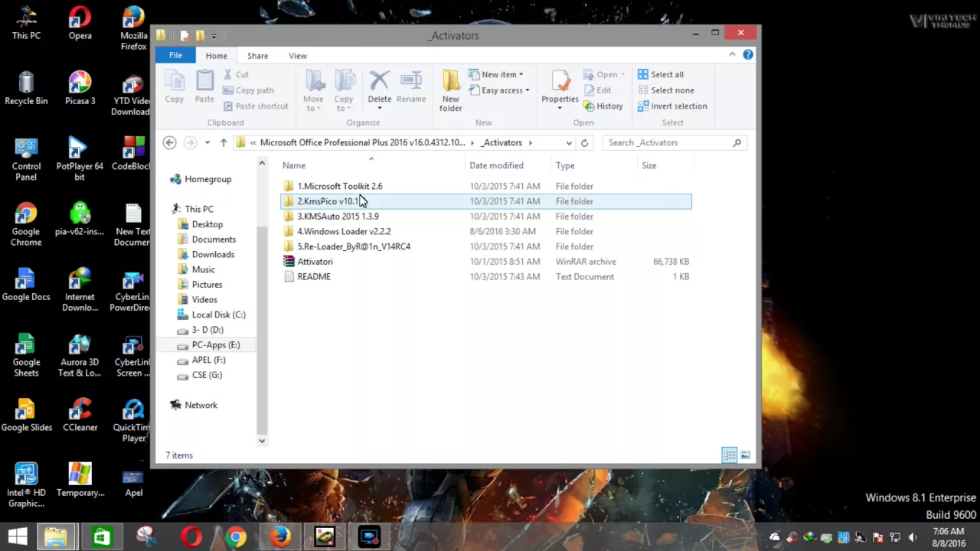
Task: Switch to the Share ribbon tab
Action: (x=257, y=56)
